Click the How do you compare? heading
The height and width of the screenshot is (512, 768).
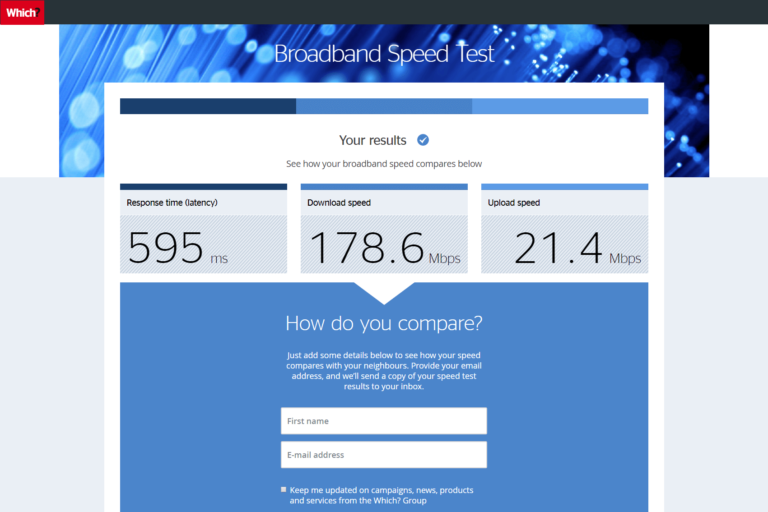384,323
